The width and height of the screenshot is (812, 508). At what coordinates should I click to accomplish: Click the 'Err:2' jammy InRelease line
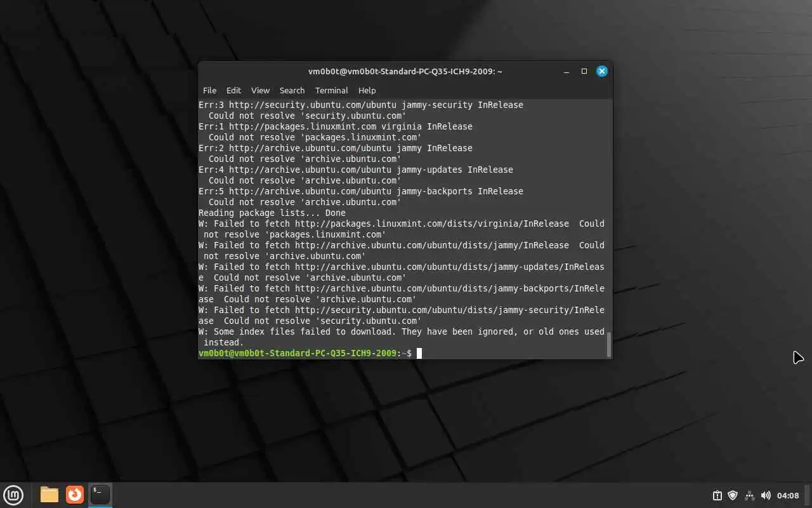tap(336, 148)
